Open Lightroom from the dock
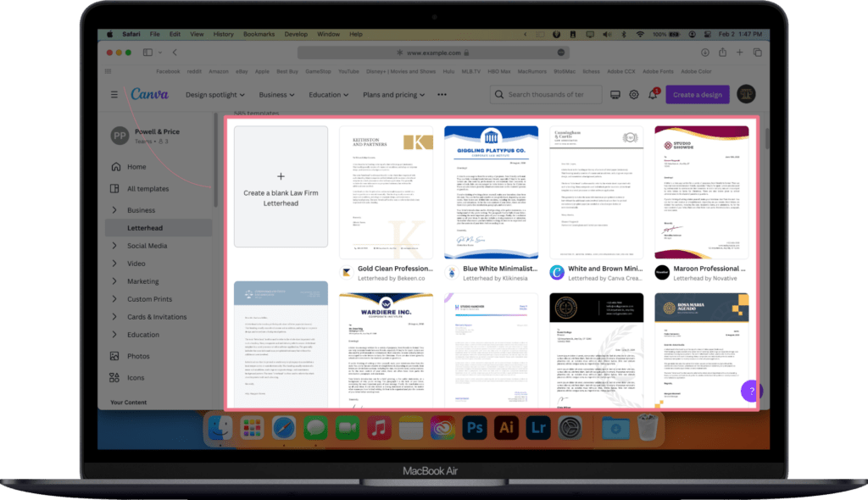868x500 pixels. click(x=537, y=428)
